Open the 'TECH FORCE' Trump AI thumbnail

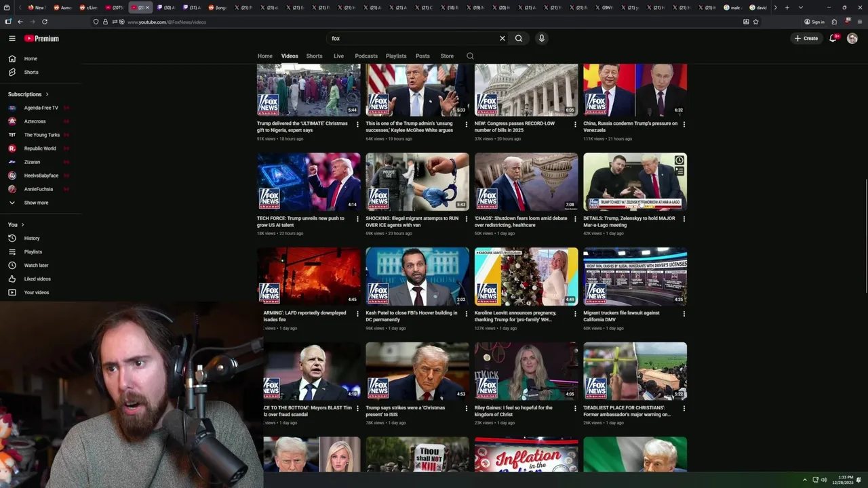point(309,182)
